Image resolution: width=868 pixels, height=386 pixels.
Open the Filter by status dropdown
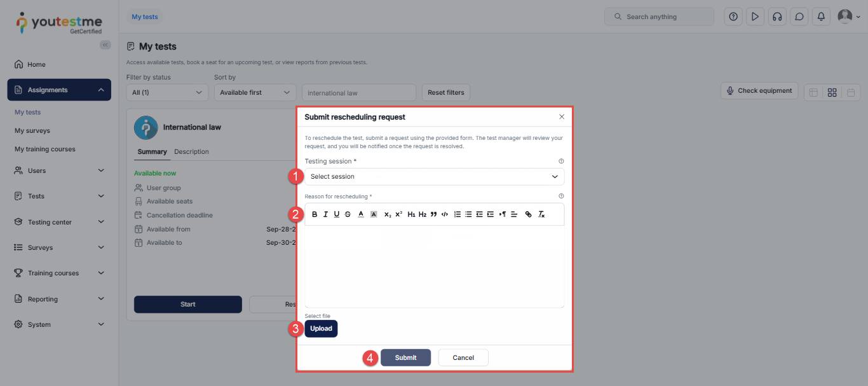click(167, 92)
